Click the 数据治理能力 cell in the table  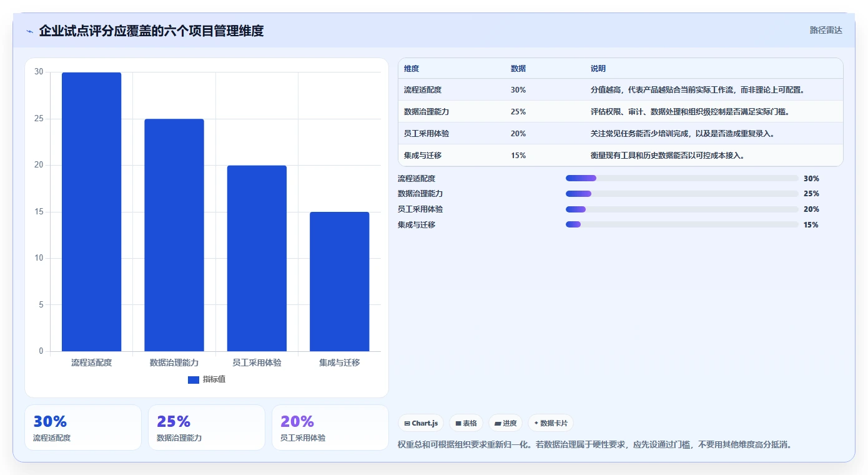[x=427, y=112]
